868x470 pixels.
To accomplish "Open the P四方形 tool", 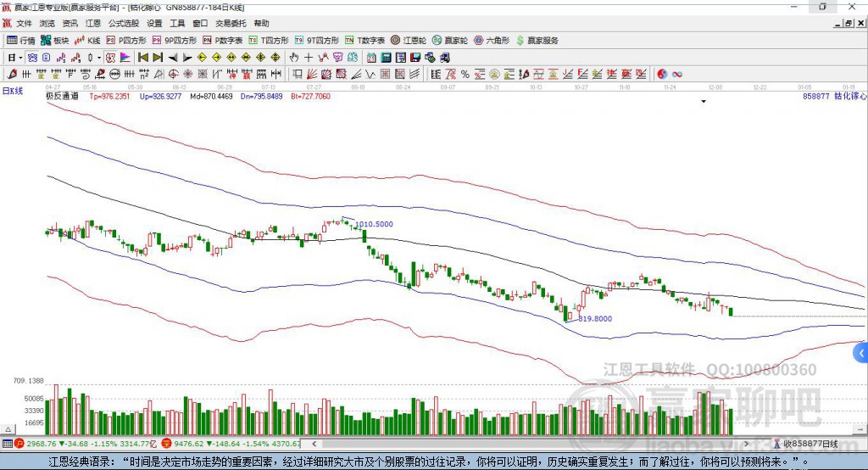I will [x=126, y=41].
